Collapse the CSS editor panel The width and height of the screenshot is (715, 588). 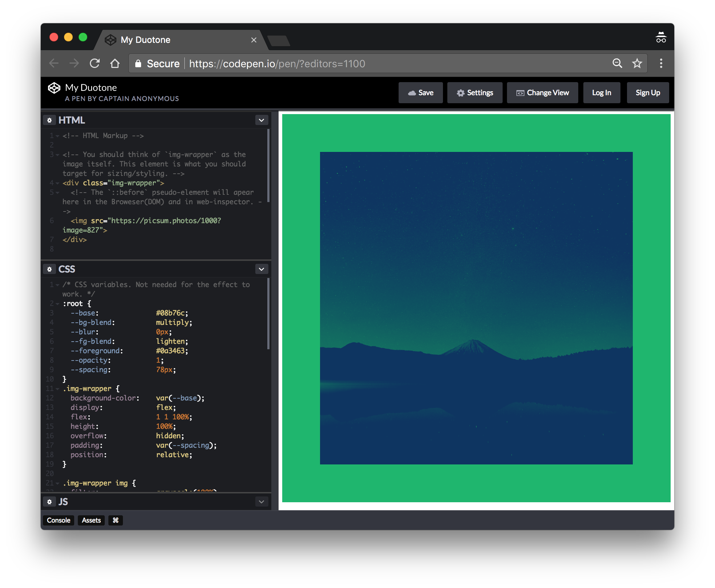(x=261, y=269)
